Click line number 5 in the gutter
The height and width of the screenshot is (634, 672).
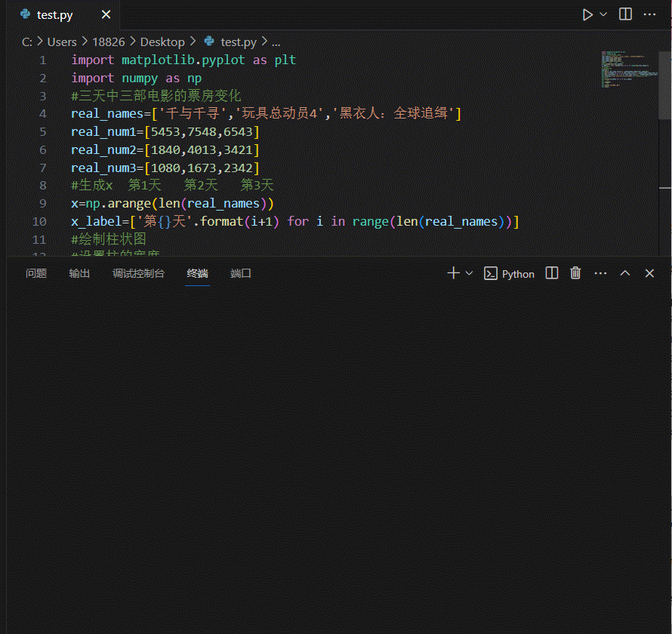(43, 131)
